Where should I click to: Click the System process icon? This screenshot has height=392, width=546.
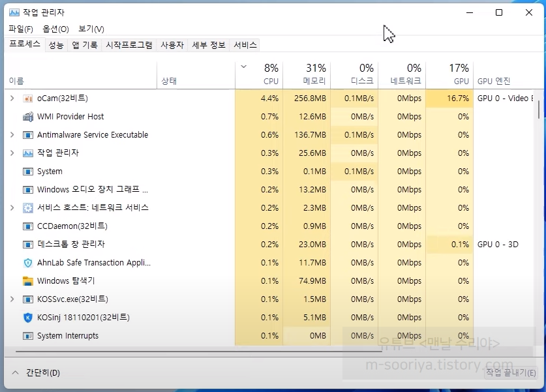click(27, 172)
